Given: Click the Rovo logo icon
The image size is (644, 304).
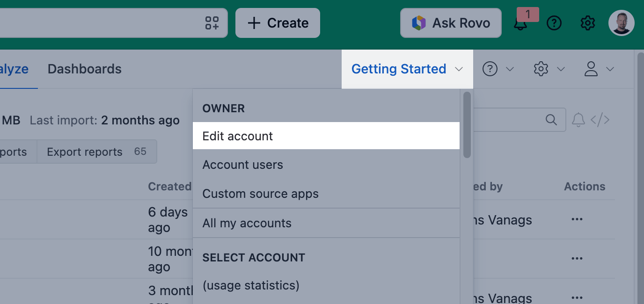Looking at the screenshot, I should tap(419, 23).
